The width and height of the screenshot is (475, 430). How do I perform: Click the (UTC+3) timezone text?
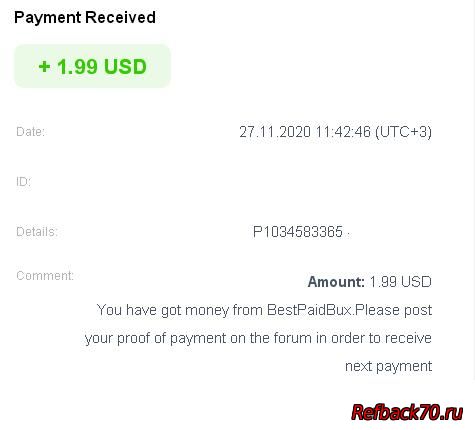tap(403, 132)
